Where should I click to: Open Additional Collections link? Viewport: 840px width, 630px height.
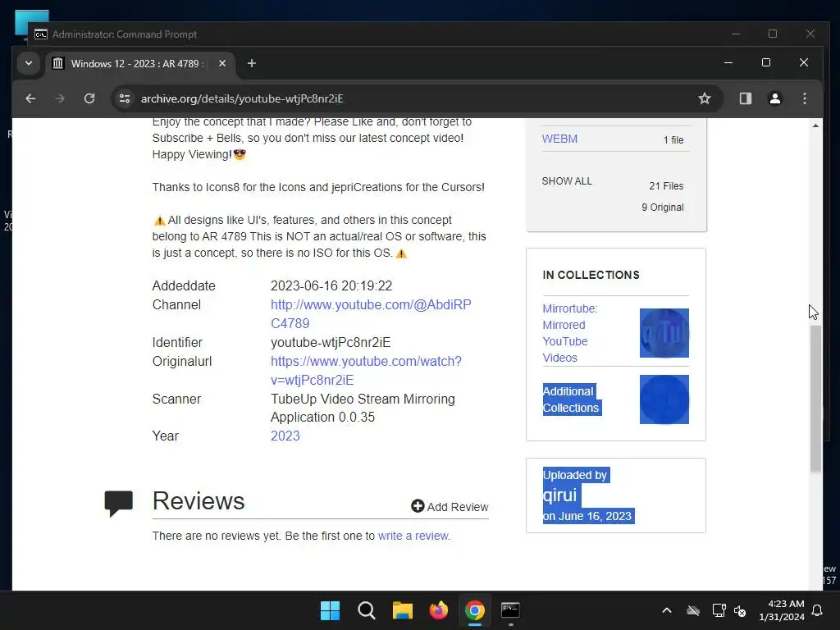(x=571, y=399)
